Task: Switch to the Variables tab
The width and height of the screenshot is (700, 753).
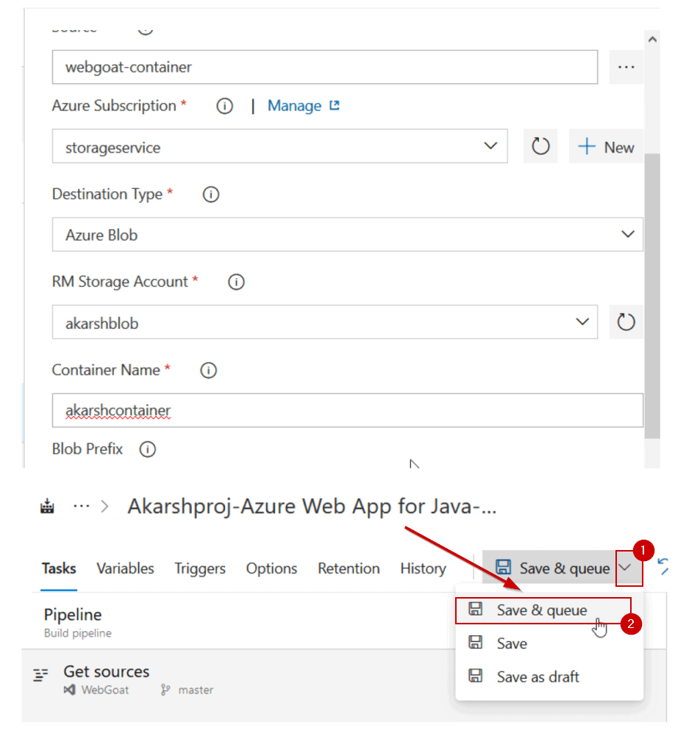Action: pos(125,568)
